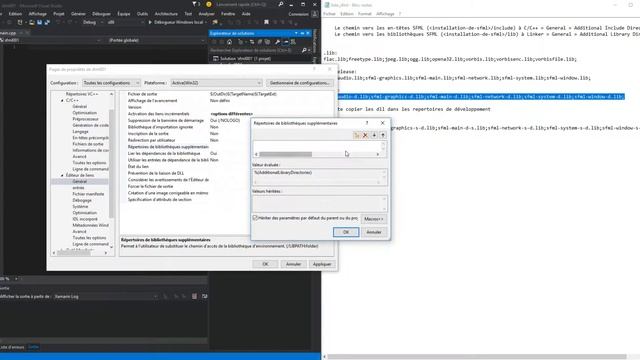Click Appliquer in the property pages
The height and width of the screenshot is (360, 640).
(x=322, y=264)
